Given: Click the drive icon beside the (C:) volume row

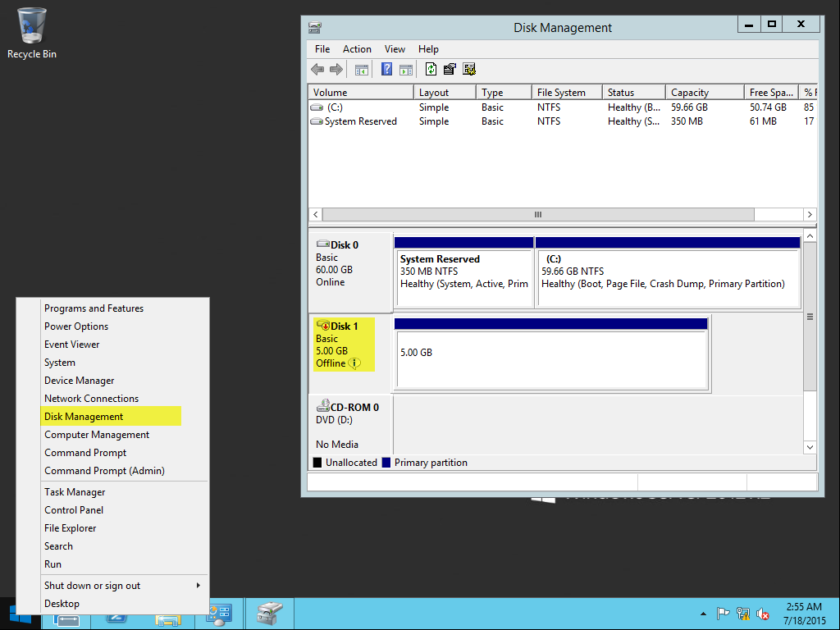Looking at the screenshot, I should [317, 107].
